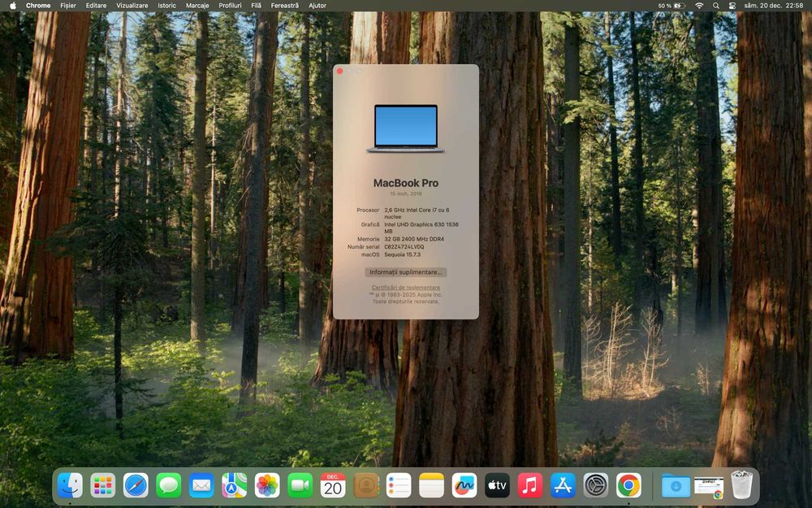This screenshot has height=508, width=812.
Task: Open the App Store in dock
Action: coord(563,486)
